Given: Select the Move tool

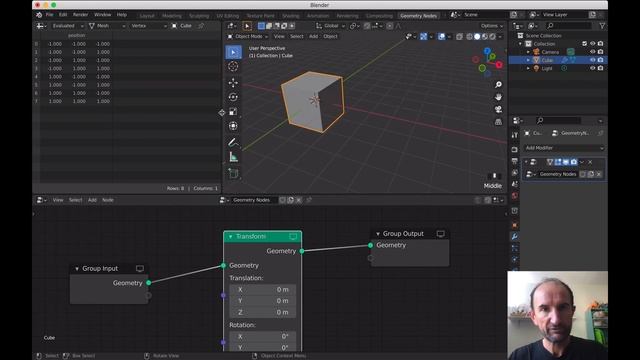Looking at the screenshot, I should pyautogui.click(x=233, y=83).
